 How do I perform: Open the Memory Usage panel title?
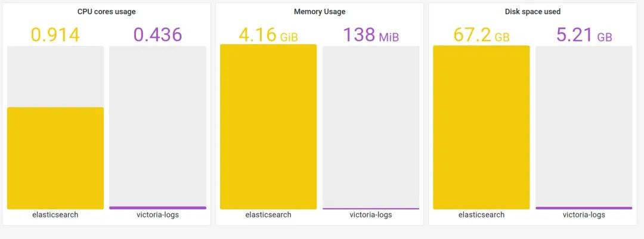click(x=319, y=11)
